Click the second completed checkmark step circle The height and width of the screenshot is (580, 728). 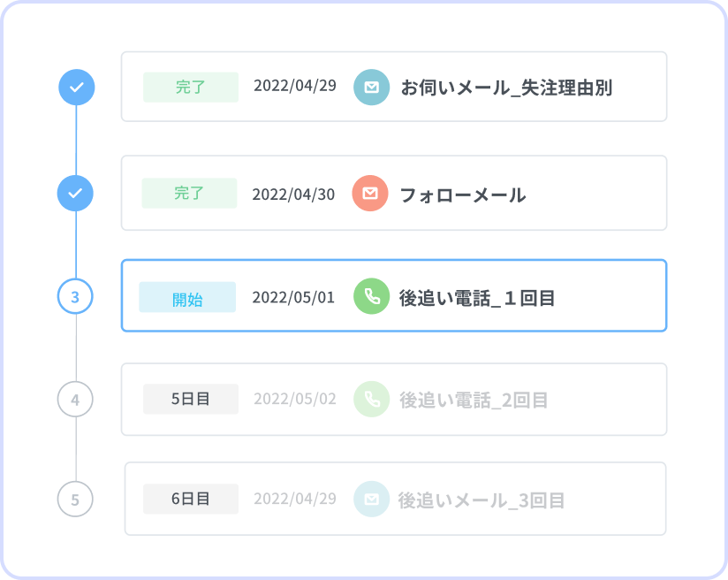coord(75,193)
